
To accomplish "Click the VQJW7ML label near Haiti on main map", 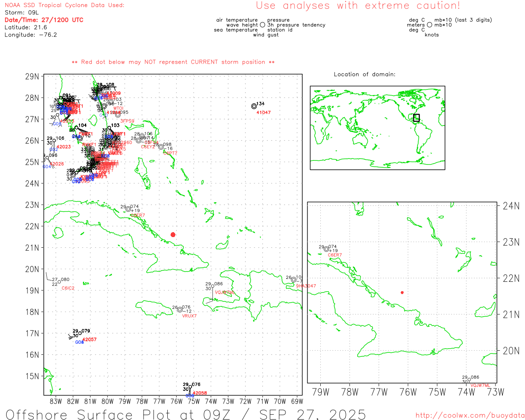I will click(x=225, y=292).
